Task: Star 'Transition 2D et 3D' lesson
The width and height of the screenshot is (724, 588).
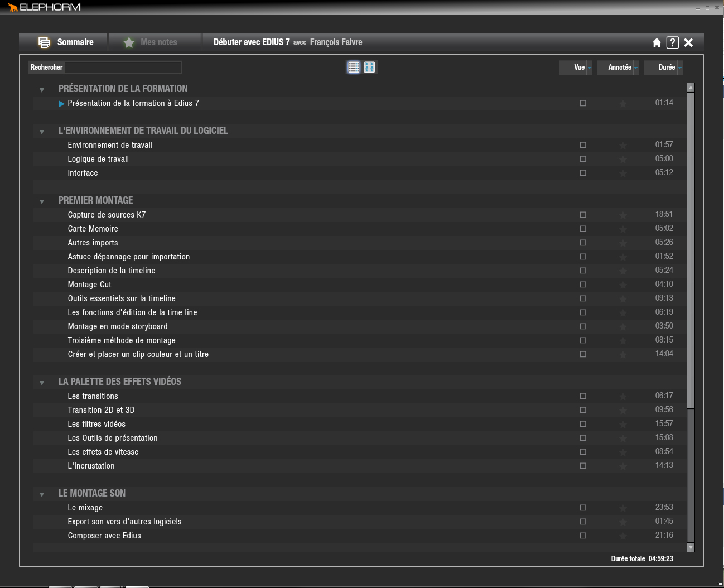Action: [x=623, y=411]
